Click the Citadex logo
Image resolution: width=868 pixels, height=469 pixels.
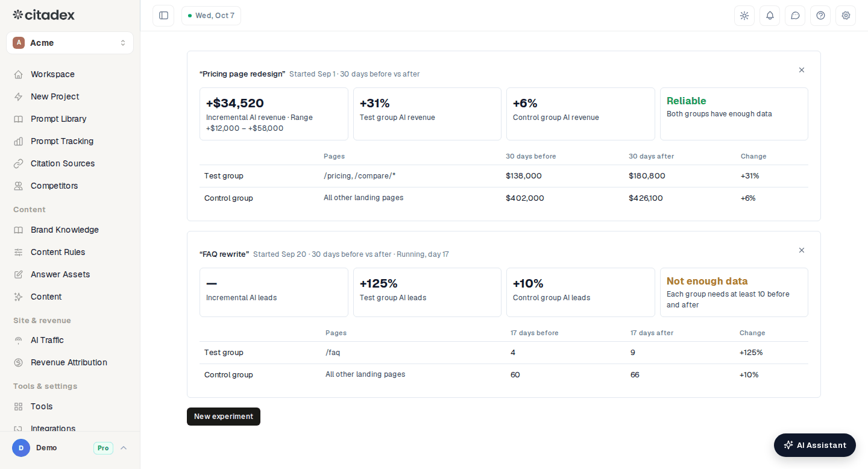pyautogui.click(x=44, y=14)
